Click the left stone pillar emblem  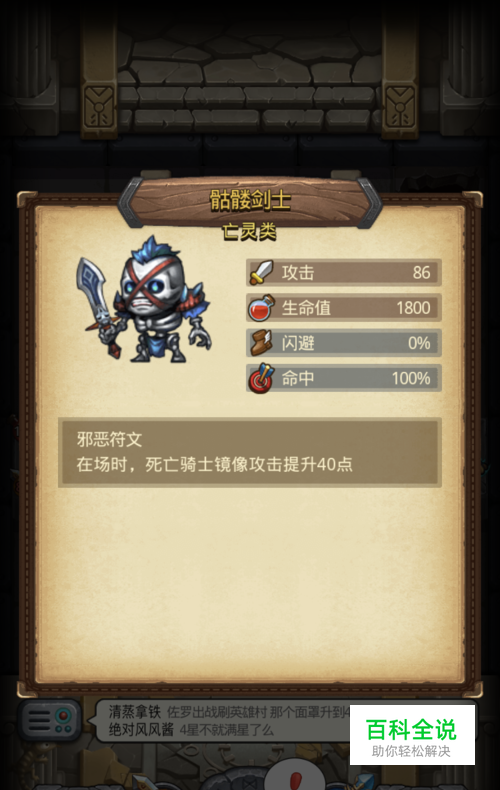coord(99,106)
